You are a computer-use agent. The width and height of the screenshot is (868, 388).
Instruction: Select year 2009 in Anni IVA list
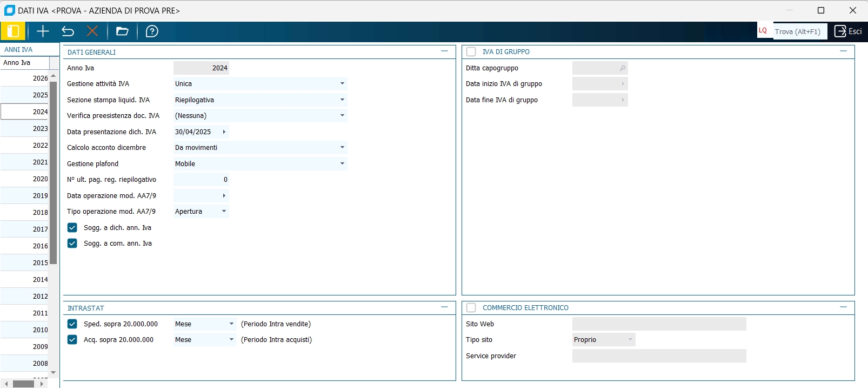pos(25,347)
